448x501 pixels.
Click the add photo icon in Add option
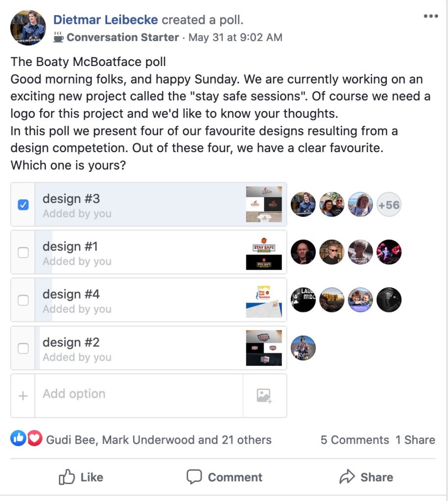(264, 396)
